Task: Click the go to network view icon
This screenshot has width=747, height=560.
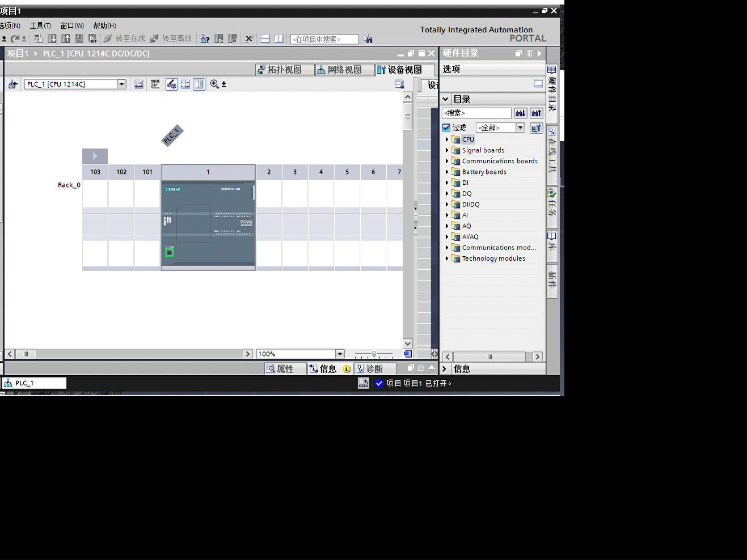Action: pyautogui.click(x=12, y=84)
